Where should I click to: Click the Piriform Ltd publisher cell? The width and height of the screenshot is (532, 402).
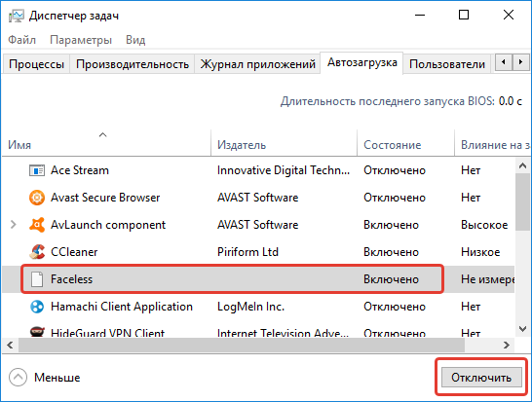pos(247,252)
